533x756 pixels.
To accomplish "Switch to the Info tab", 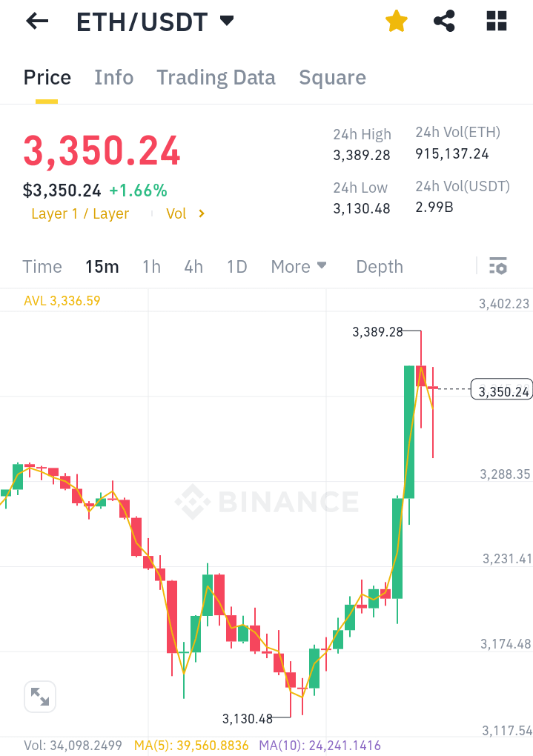I will click(x=114, y=78).
